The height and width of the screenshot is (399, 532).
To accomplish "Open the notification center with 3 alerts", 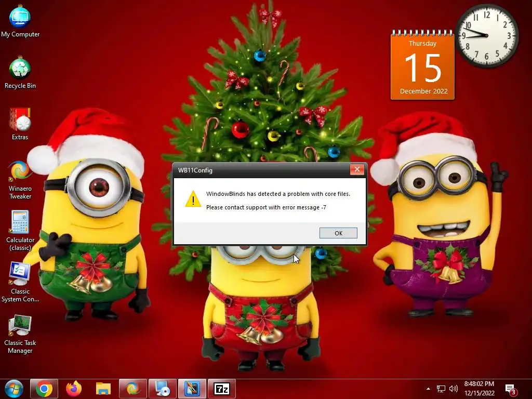I will pyautogui.click(x=511, y=390).
